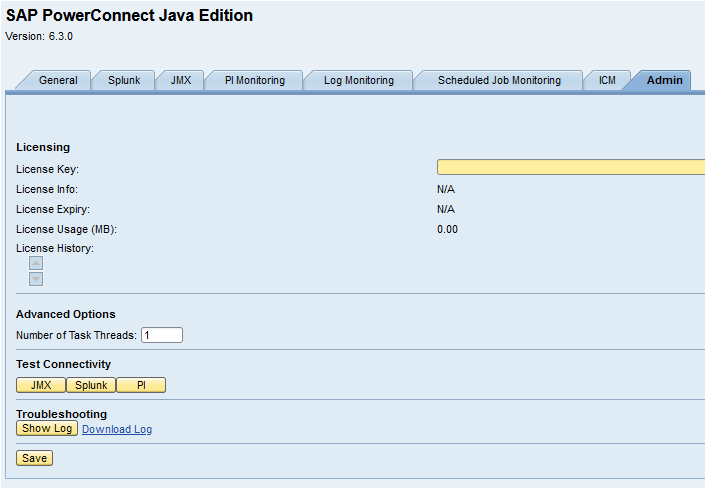Open the Log Monitoring tab
706x489 pixels.
(x=358, y=80)
